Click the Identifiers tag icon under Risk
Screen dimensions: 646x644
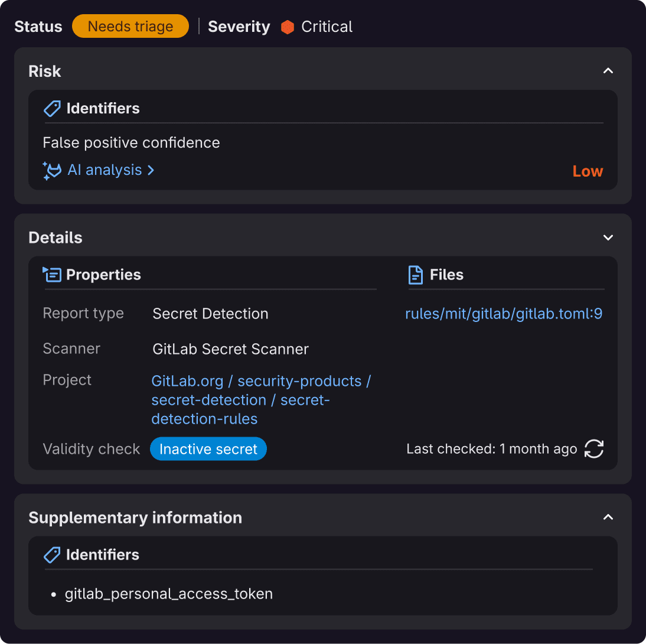point(52,109)
